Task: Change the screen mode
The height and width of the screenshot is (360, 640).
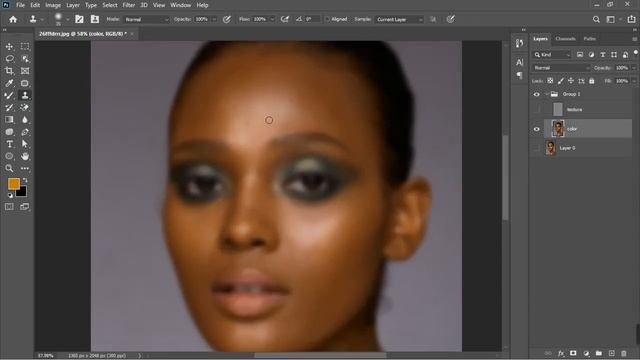Action: [24, 207]
